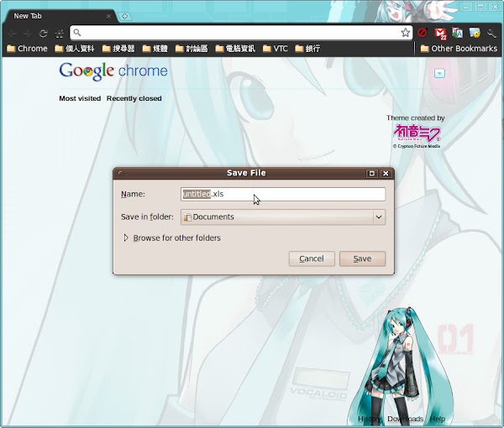Maximize the Save File dialog
The width and height of the screenshot is (504, 428).
tap(372, 174)
